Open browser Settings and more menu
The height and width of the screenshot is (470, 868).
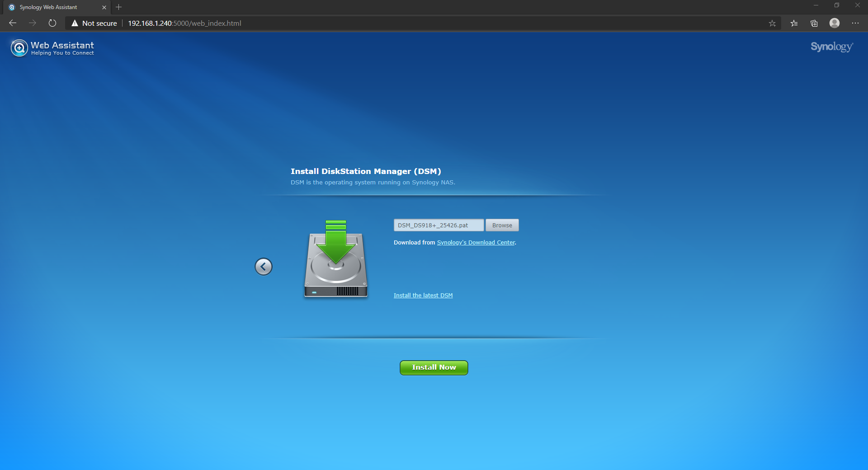(x=855, y=23)
